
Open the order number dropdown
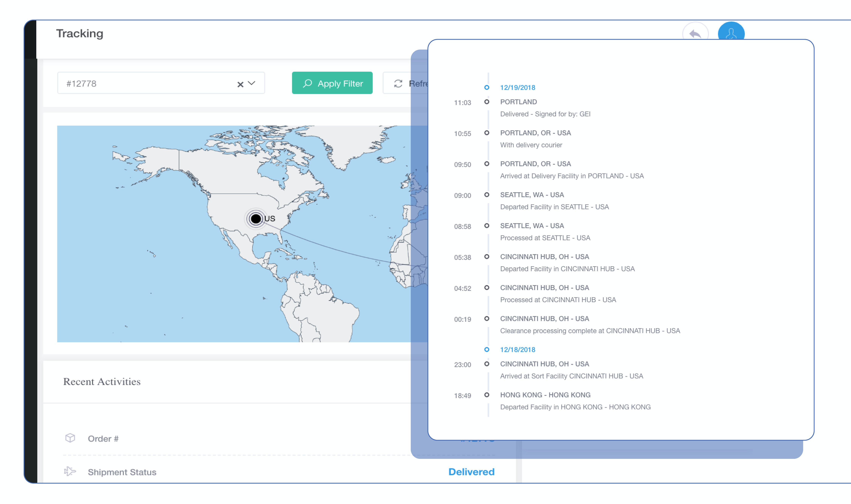point(252,83)
